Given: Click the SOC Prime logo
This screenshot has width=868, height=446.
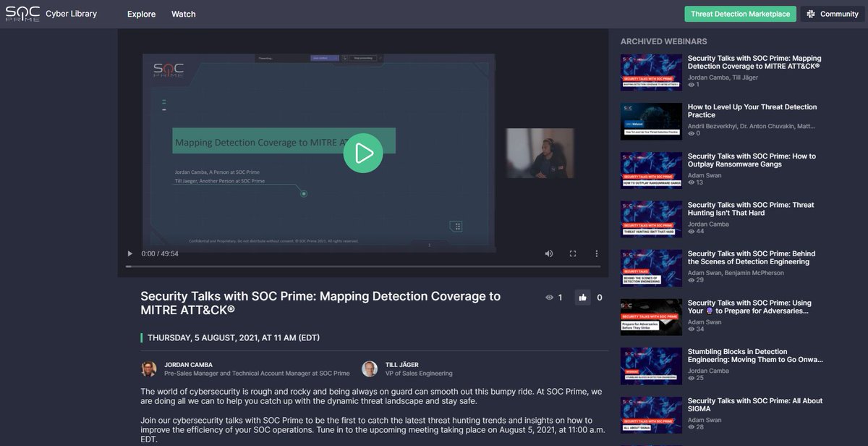Looking at the screenshot, I should click(x=23, y=13).
